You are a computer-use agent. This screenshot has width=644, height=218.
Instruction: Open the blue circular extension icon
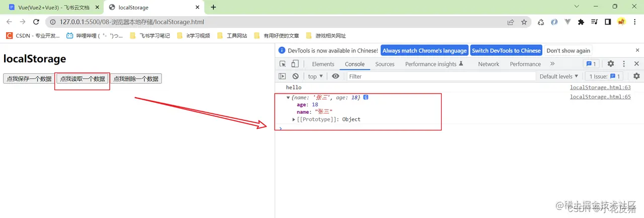click(x=554, y=22)
